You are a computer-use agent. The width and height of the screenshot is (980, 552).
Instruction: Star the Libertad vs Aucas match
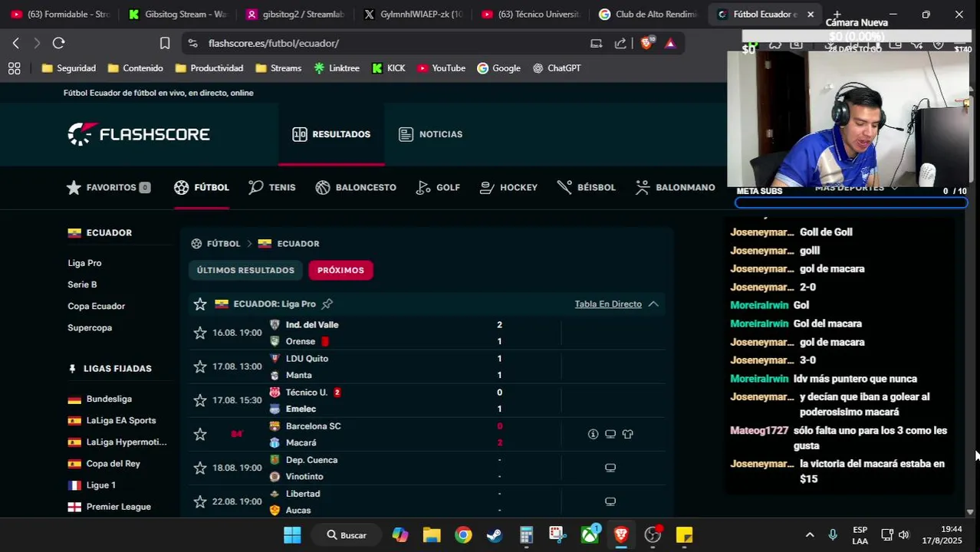point(200,501)
